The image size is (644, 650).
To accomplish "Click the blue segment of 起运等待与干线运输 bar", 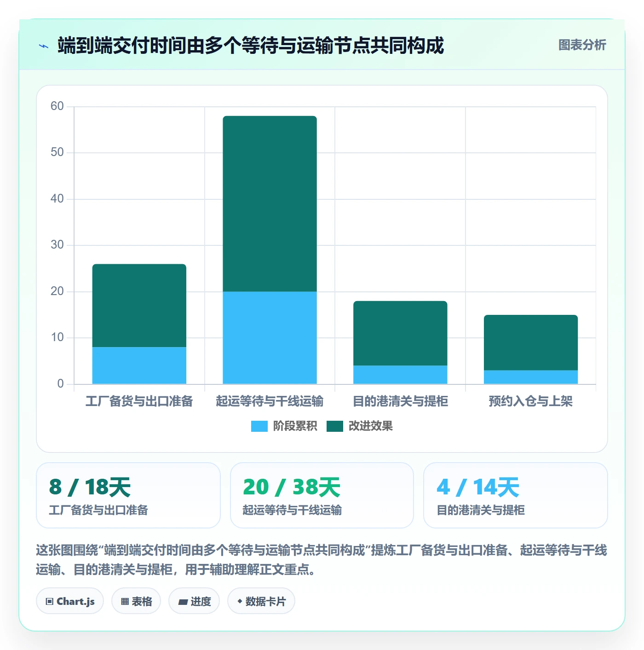I will coord(270,338).
